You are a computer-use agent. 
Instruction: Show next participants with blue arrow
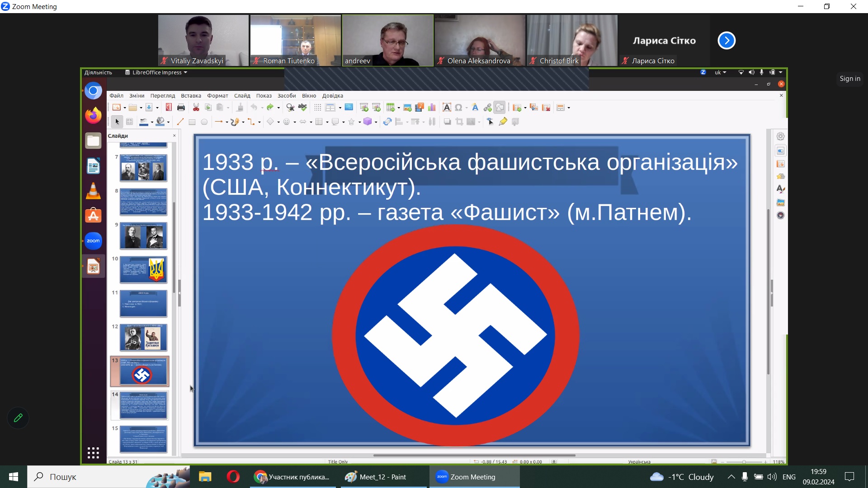[x=726, y=41]
